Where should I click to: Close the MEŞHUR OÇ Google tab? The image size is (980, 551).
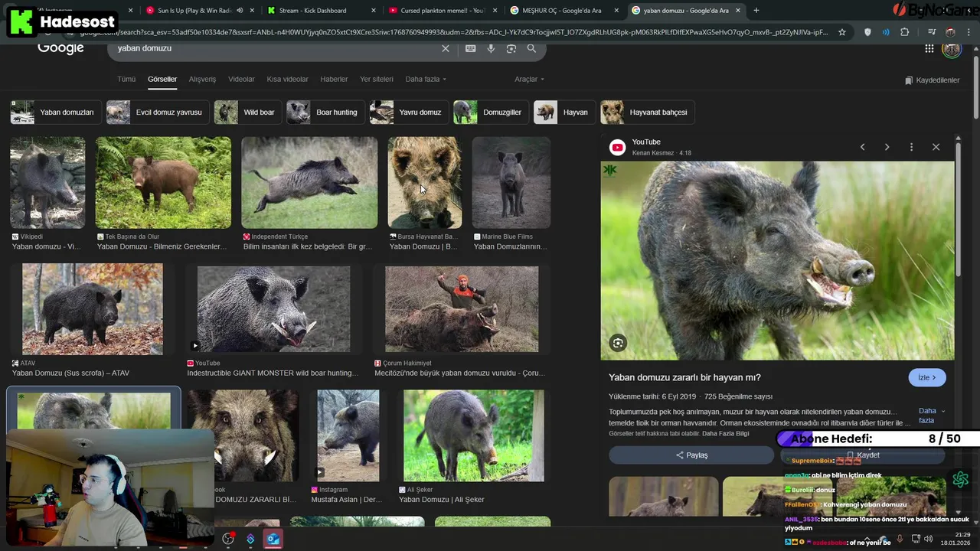pyautogui.click(x=616, y=11)
